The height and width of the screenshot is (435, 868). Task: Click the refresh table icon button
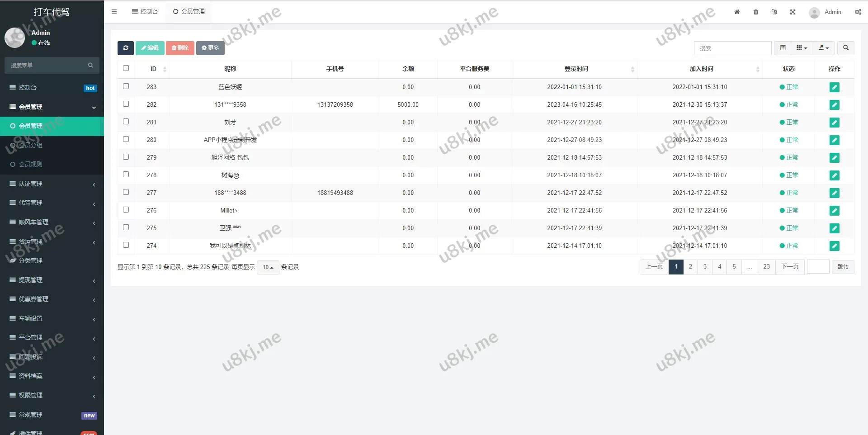(x=125, y=48)
